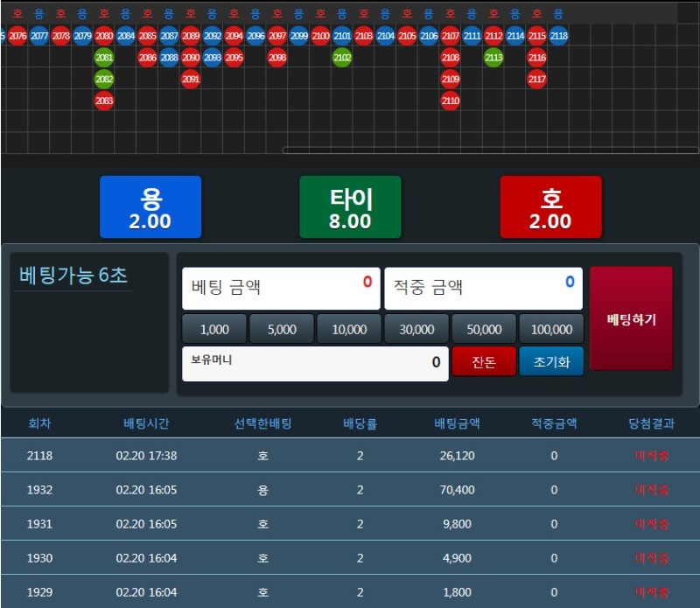Click the red 잔돈 button

tap(484, 361)
